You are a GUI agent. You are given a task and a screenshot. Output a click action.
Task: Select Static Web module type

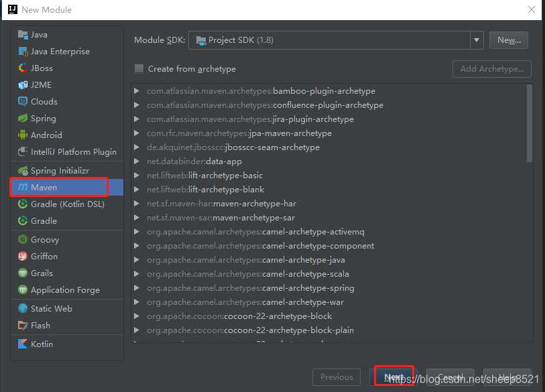[67, 309]
